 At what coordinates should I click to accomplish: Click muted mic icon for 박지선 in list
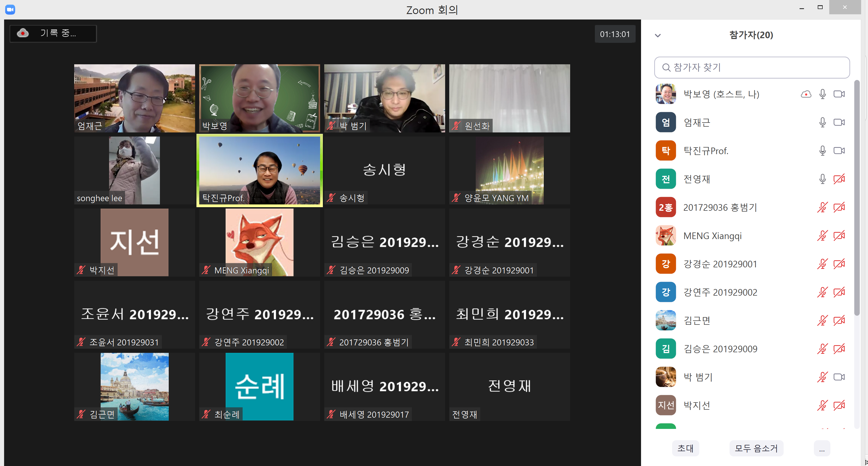[822, 405]
